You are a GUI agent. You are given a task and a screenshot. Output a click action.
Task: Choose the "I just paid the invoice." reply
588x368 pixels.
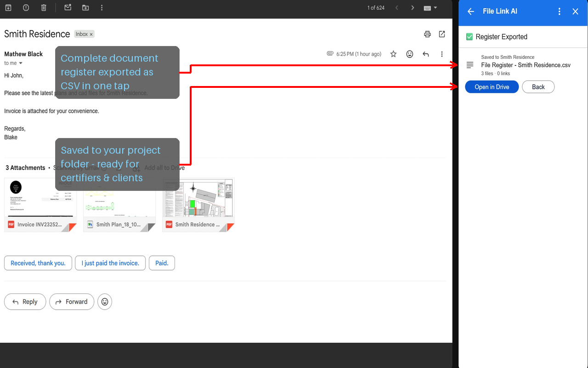pyautogui.click(x=110, y=263)
